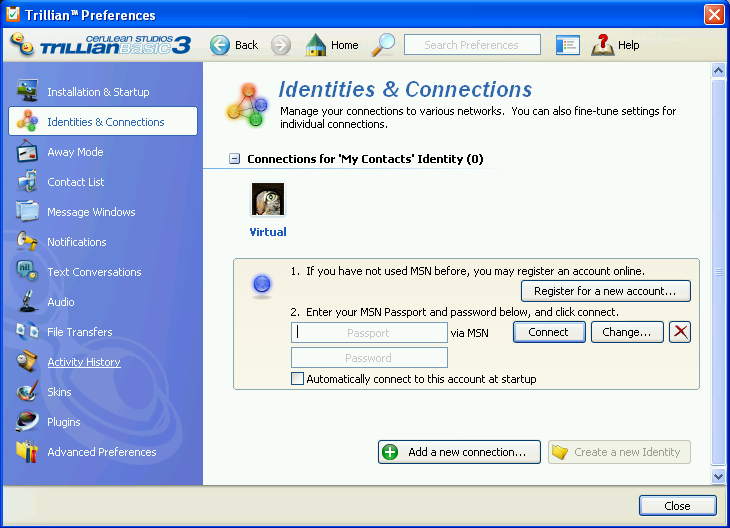Click the Back arrow icon
This screenshot has height=528, width=730.
click(x=220, y=45)
